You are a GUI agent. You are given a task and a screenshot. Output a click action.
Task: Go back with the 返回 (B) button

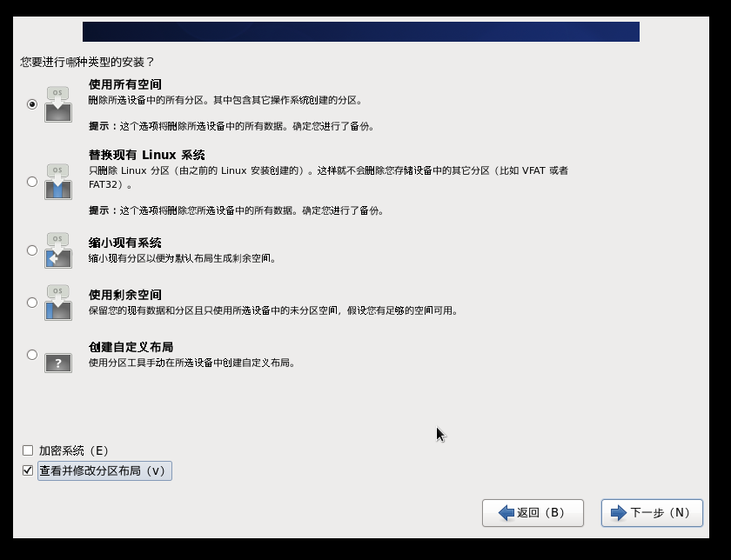[x=533, y=513]
